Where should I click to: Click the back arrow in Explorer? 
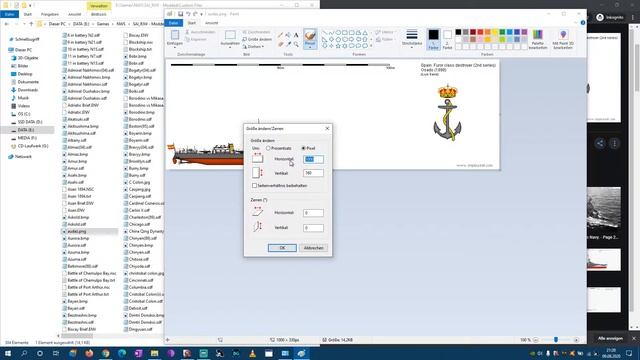(x=7, y=24)
